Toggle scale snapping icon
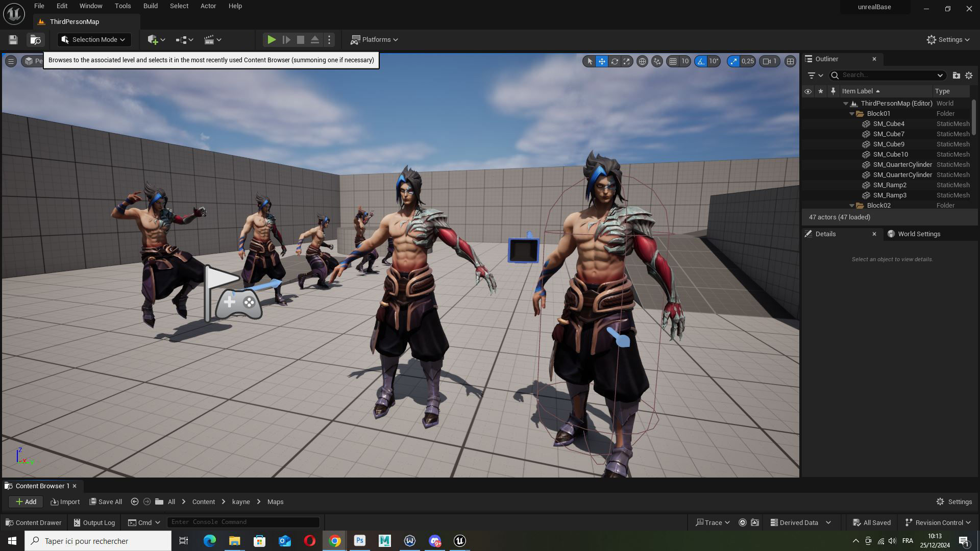This screenshot has width=980, height=551. tap(733, 61)
